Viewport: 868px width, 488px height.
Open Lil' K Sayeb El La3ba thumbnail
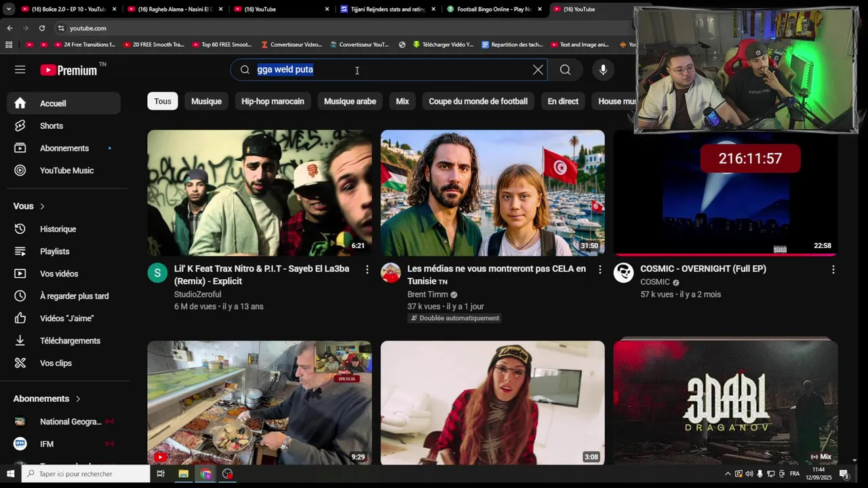pyautogui.click(x=259, y=192)
